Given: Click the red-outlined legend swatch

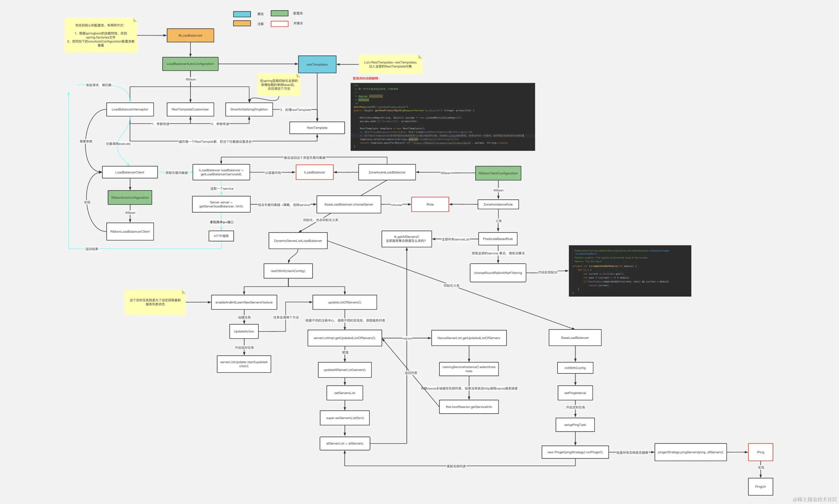Looking at the screenshot, I should (x=279, y=24).
